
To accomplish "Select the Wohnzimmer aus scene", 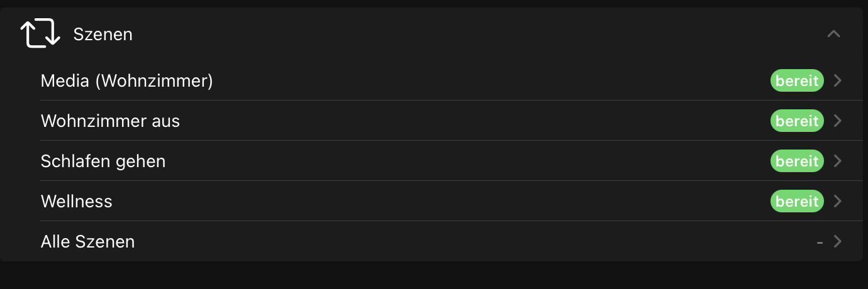I will pyautogui.click(x=110, y=121).
